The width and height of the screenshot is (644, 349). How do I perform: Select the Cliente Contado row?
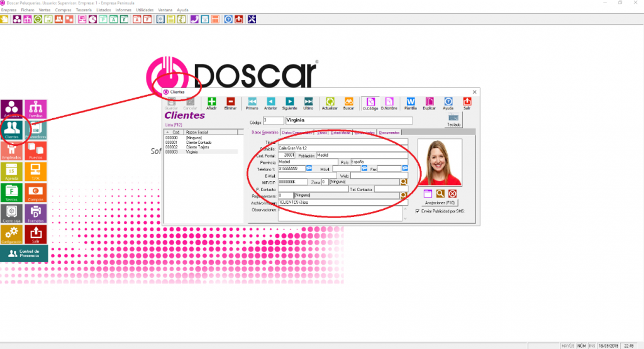click(x=201, y=143)
